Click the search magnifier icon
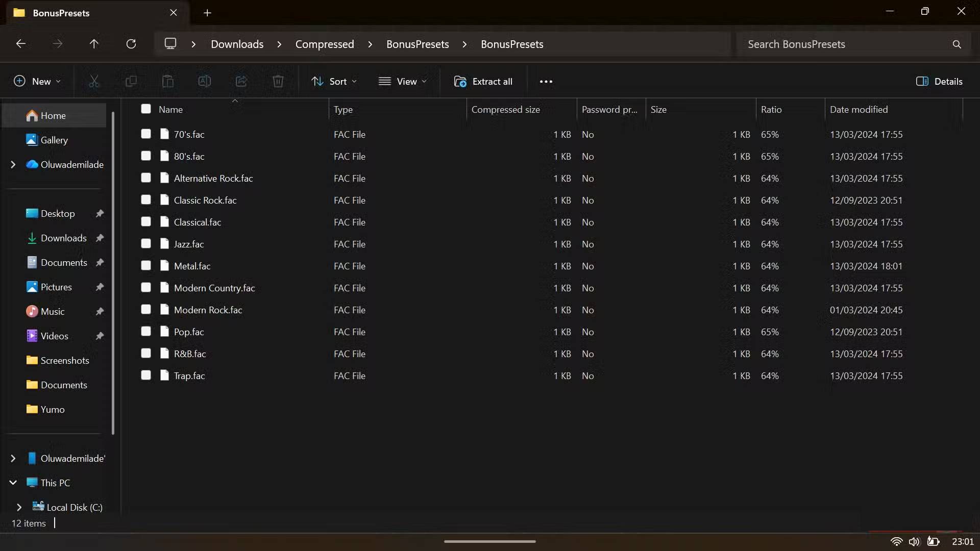 [x=957, y=44]
